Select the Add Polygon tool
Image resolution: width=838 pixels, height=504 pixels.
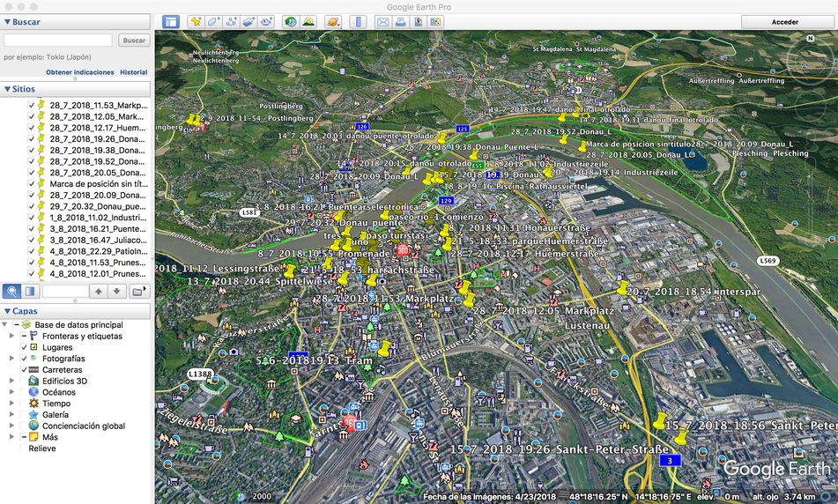(213, 21)
